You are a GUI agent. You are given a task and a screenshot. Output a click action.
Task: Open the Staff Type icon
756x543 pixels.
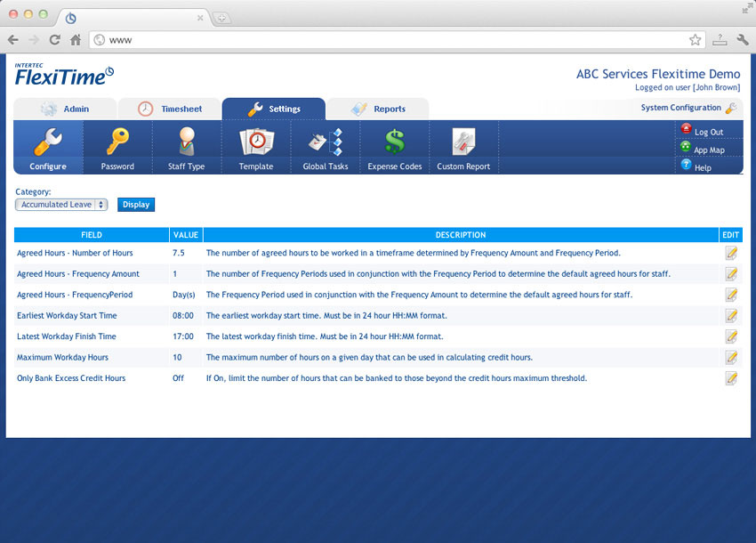(x=186, y=142)
